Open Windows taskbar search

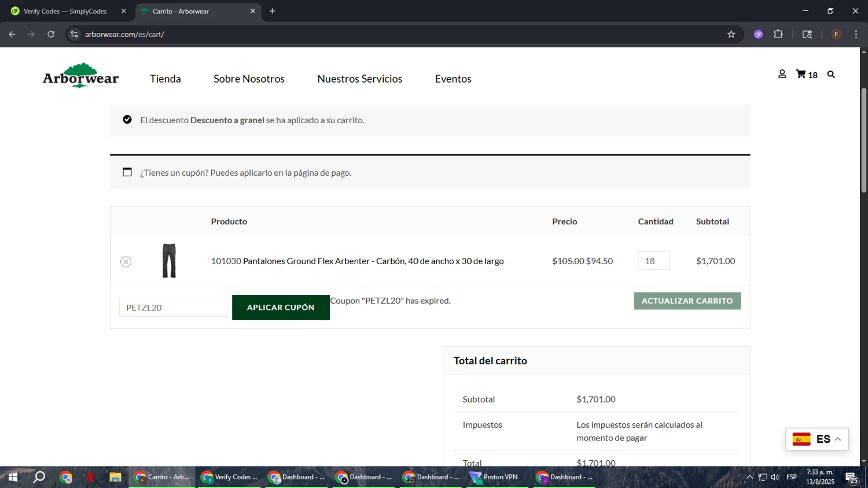(39, 477)
